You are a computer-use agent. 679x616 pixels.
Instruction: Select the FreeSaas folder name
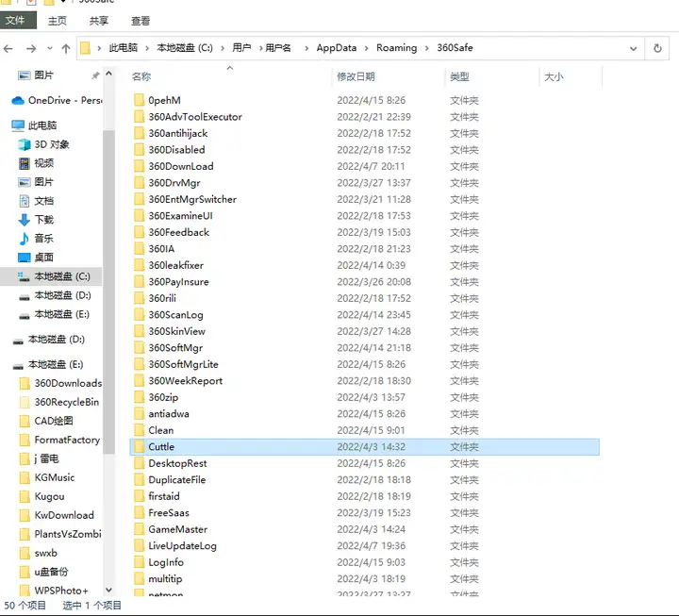pos(169,513)
